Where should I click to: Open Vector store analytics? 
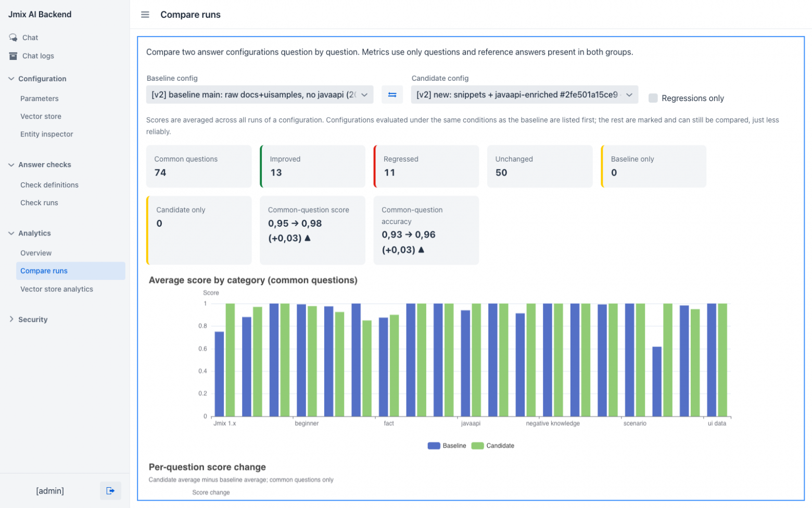coord(57,289)
